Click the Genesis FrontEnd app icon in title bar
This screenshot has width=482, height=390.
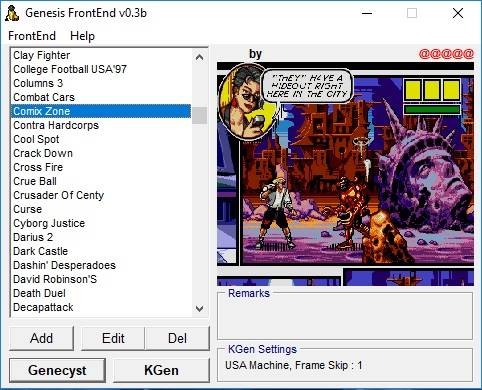tap(12, 14)
